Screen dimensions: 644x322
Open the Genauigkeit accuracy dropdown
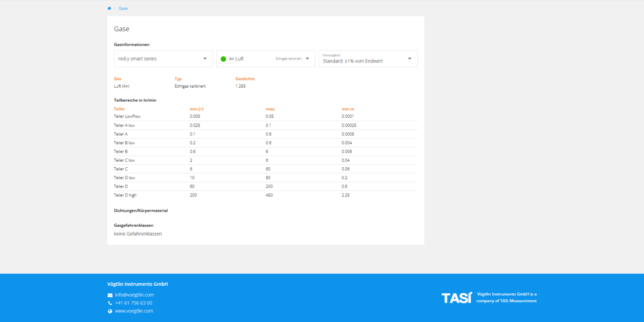click(x=368, y=59)
